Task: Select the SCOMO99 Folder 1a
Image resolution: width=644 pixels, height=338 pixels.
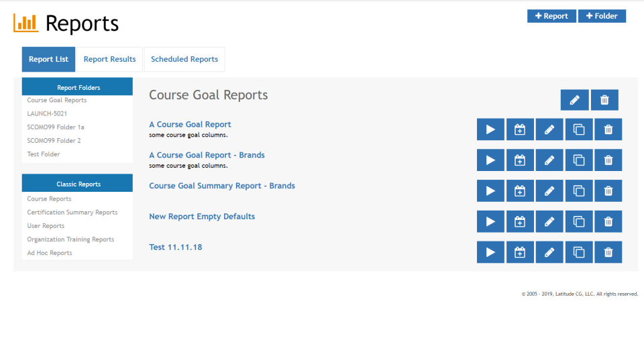Action: point(56,127)
